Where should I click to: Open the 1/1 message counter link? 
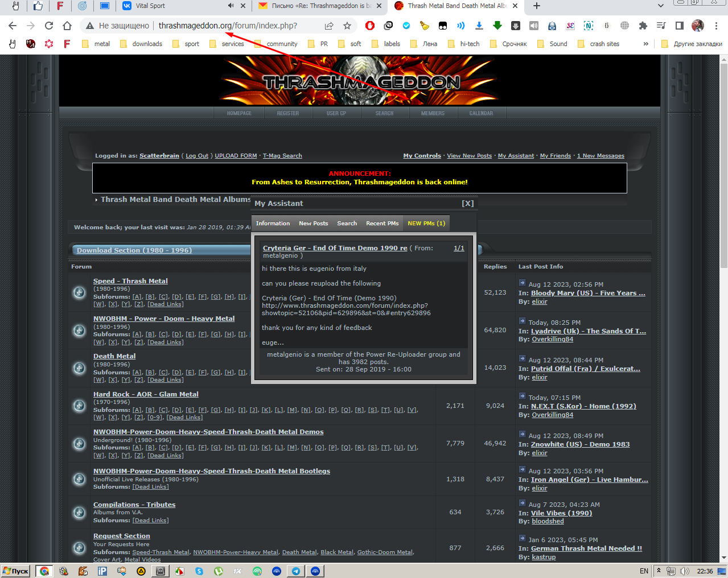(x=459, y=248)
